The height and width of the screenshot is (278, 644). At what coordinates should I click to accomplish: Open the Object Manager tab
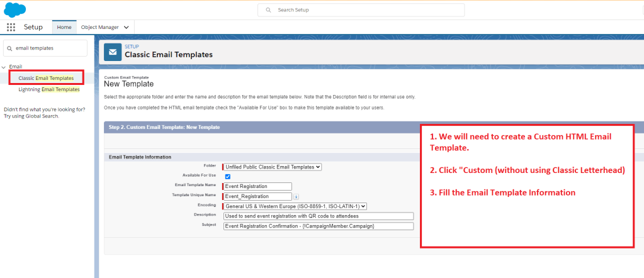(x=99, y=28)
